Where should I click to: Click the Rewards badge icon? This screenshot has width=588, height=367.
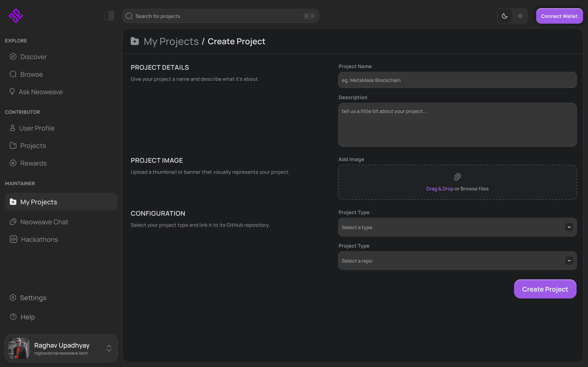click(13, 163)
